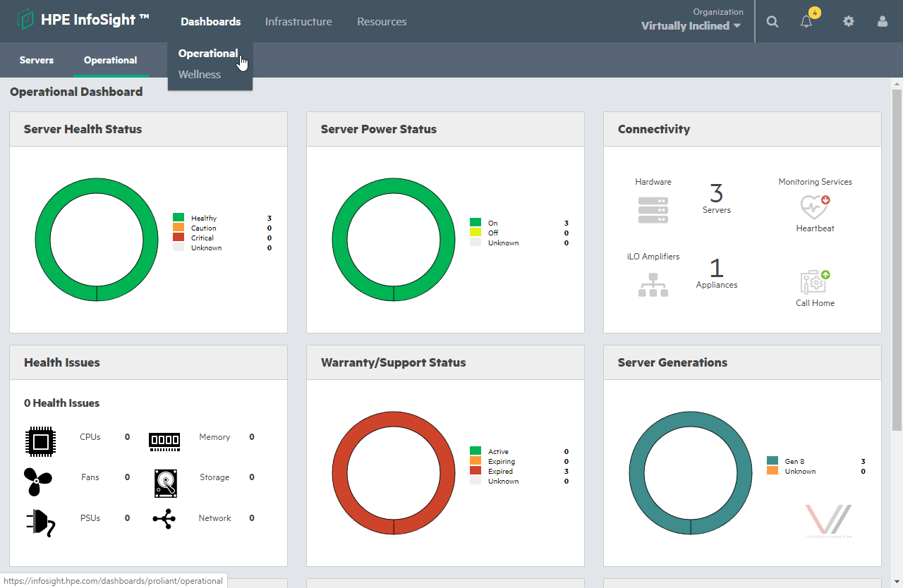Open the settings gear icon
903x588 pixels.
(849, 21)
